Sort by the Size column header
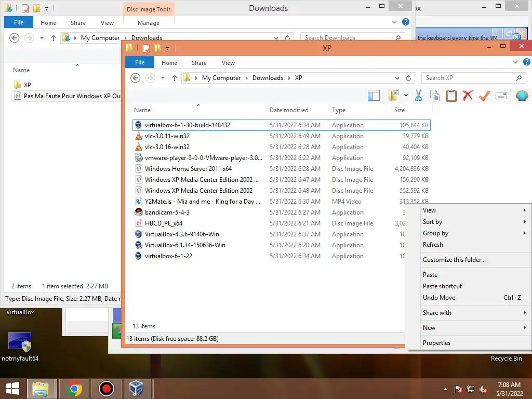The width and height of the screenshot is (532, 399). (x=411, y=110)
